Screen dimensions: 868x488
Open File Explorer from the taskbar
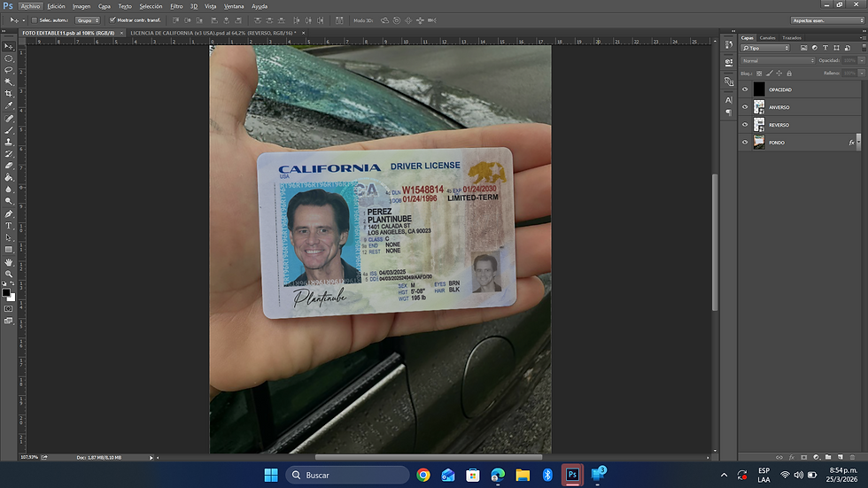click(523, 475)
